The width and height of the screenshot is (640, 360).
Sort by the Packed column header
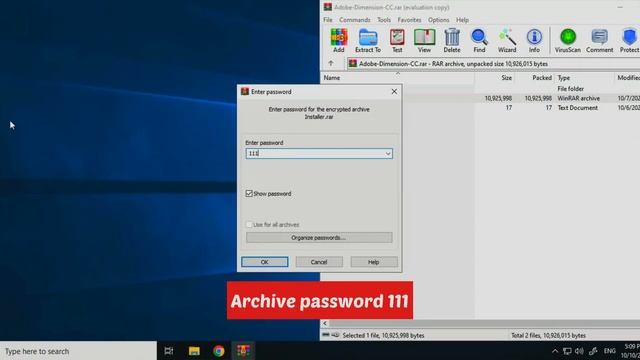tap(534, 78)
